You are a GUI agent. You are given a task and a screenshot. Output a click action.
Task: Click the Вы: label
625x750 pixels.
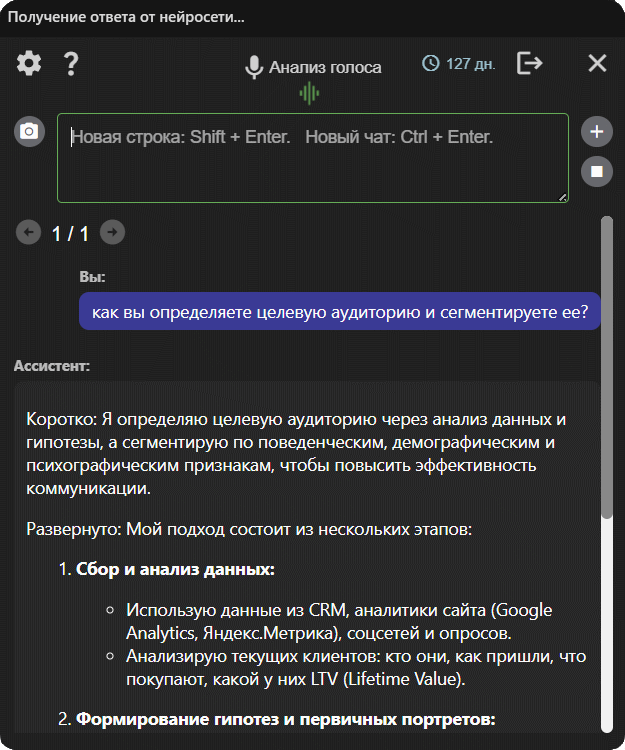point(92,276)
